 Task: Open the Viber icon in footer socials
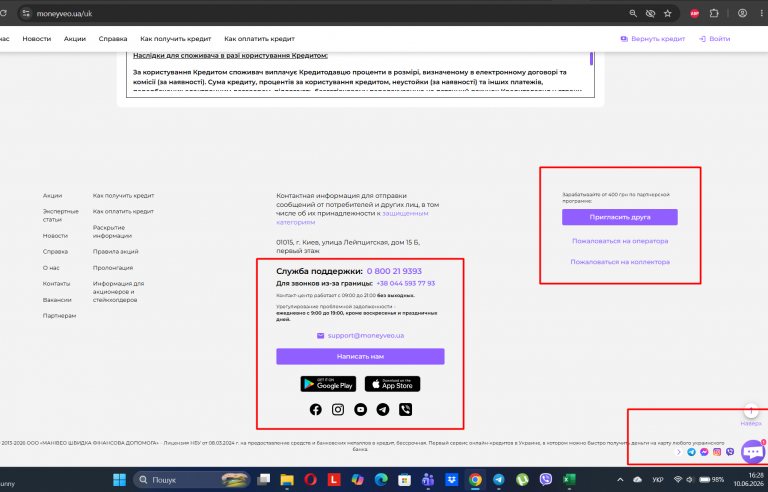coord(406,410)
